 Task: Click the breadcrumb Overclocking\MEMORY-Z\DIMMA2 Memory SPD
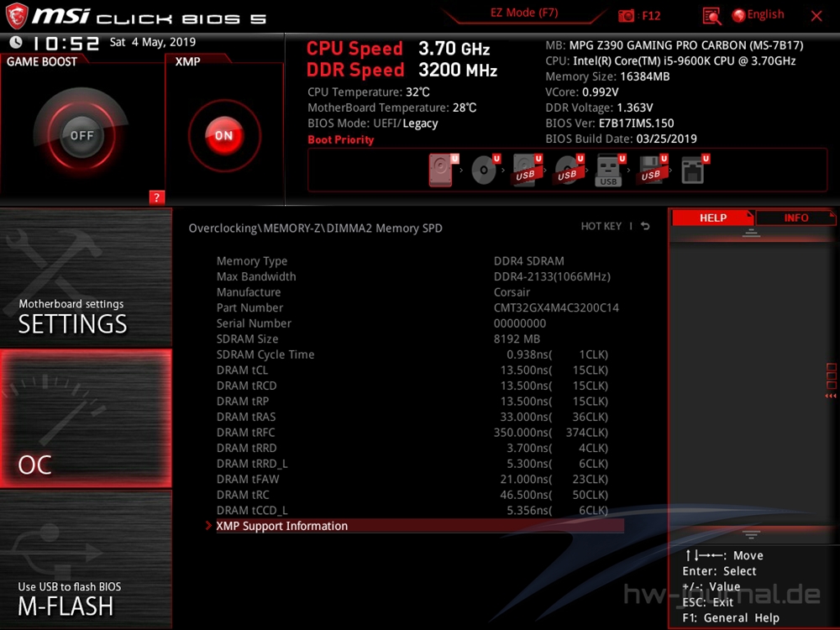316,228
